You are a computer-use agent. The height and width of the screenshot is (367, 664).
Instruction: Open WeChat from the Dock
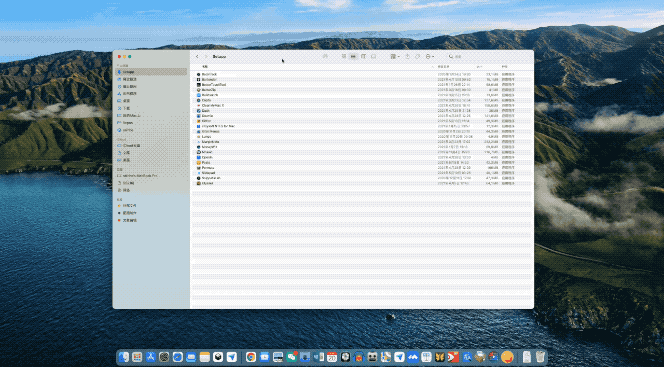[x=291, y=357]
